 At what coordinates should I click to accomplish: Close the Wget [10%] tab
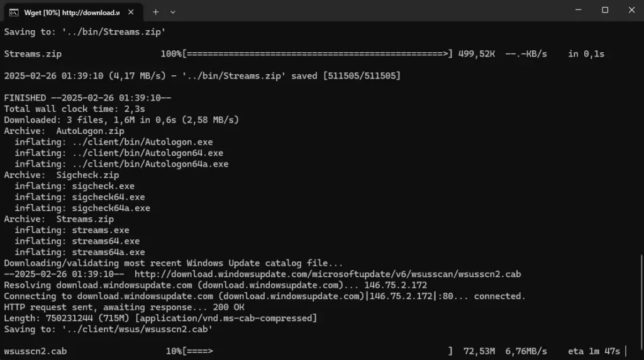[131, 13]
